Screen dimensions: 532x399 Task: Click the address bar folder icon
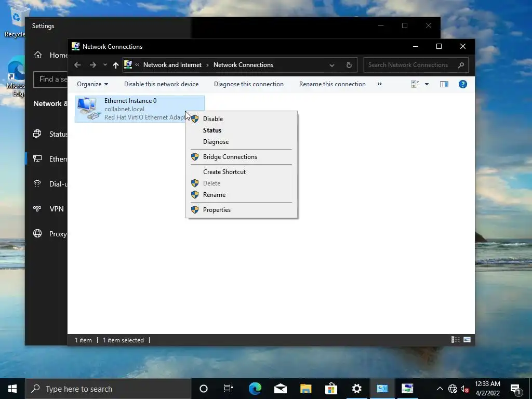pos(128,64)
